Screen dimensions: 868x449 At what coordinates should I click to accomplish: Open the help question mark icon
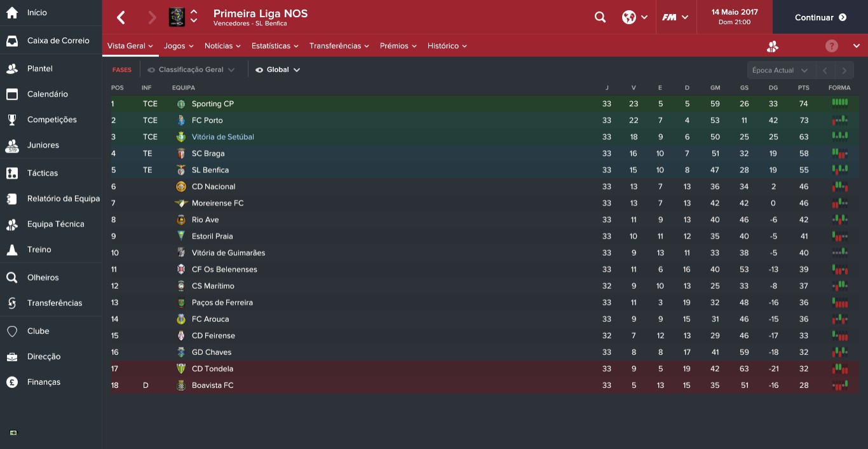coord(831,46)
